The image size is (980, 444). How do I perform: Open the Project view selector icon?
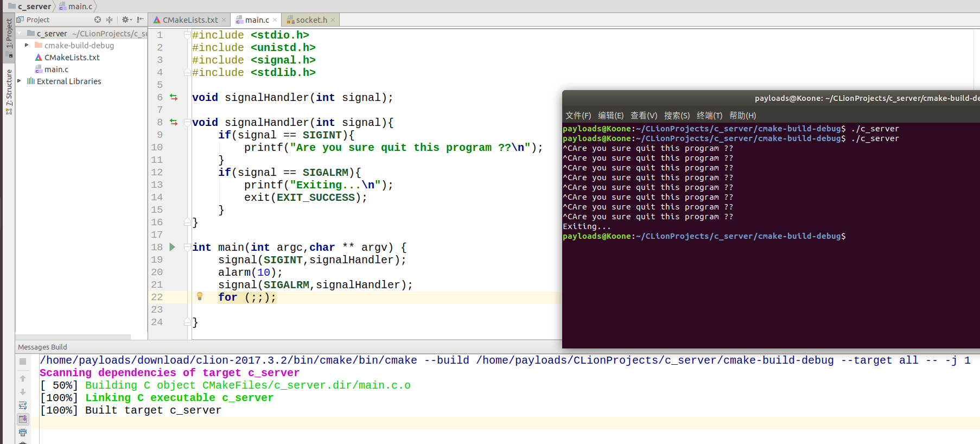coord(20,20)
